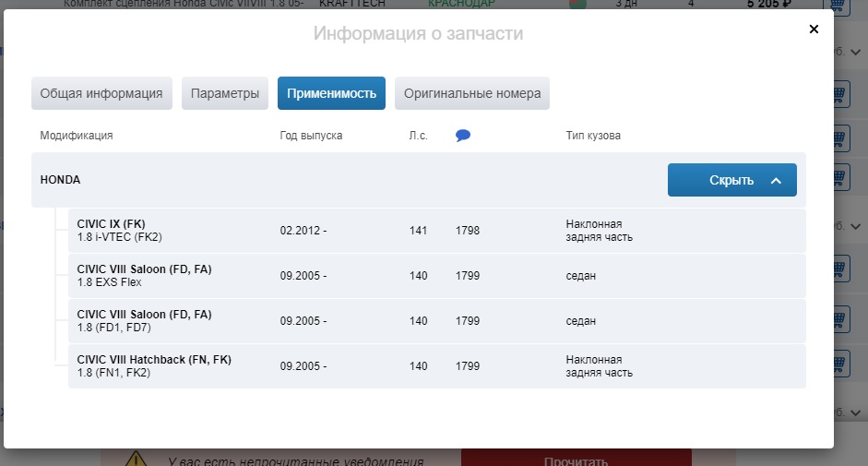
Task: Close the part information dialog
Action: (814, 30)
